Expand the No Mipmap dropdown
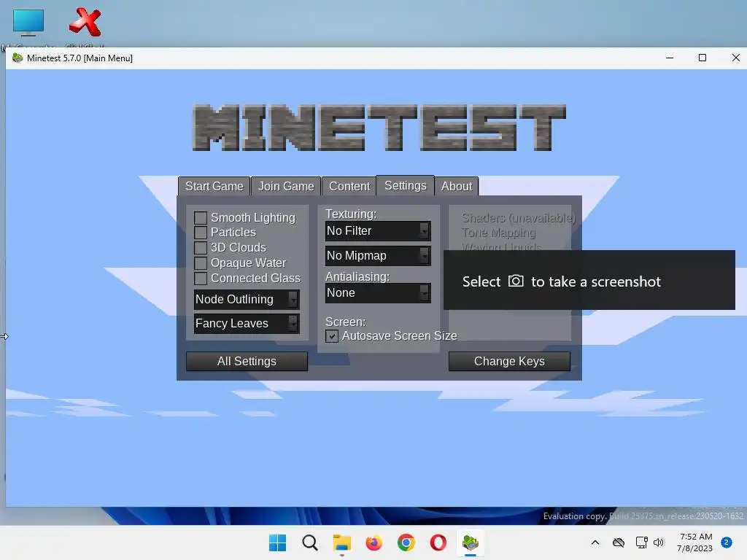Viewport: 747px width, 560px height. click(x=378, y=256)
